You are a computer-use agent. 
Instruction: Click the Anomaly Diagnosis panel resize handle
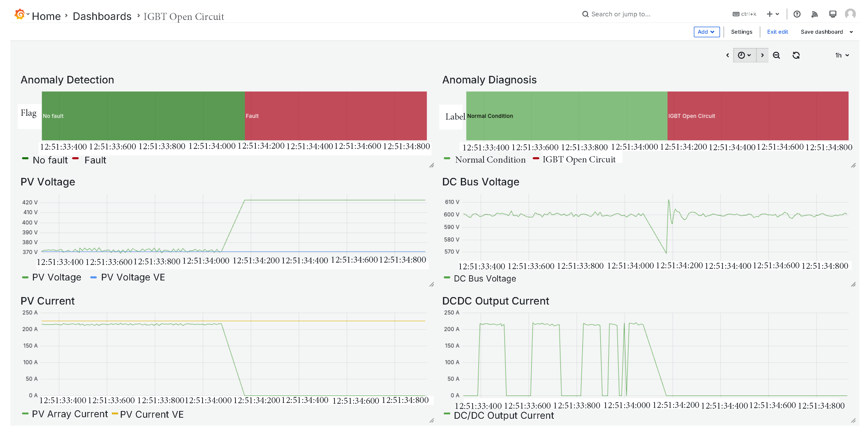(853, 165)
